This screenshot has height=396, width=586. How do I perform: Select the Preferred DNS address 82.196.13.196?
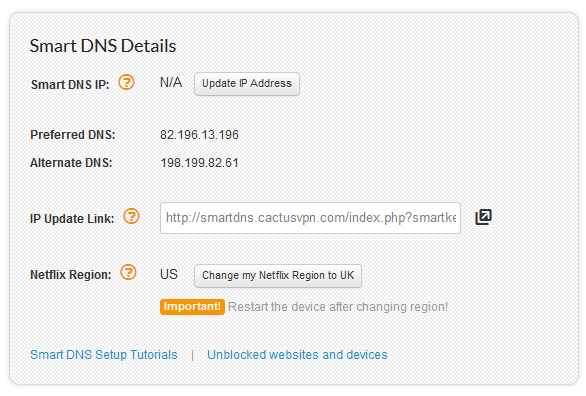(x=199, y=134)
